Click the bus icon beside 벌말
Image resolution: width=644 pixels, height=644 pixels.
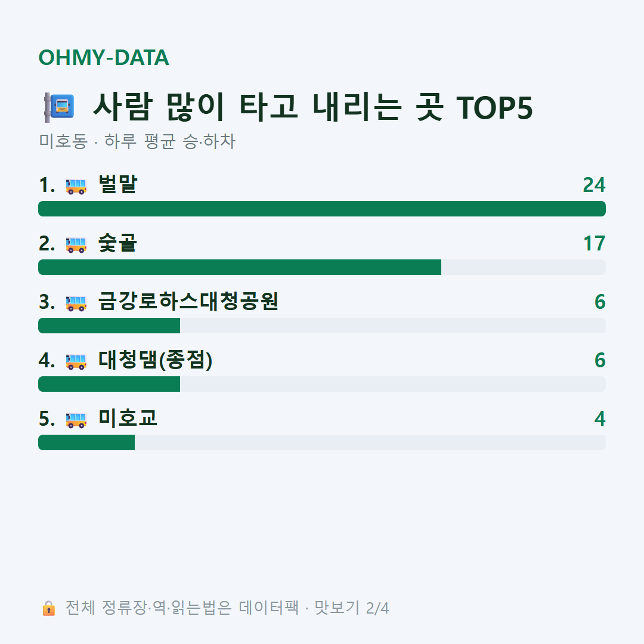coord(76,186)
